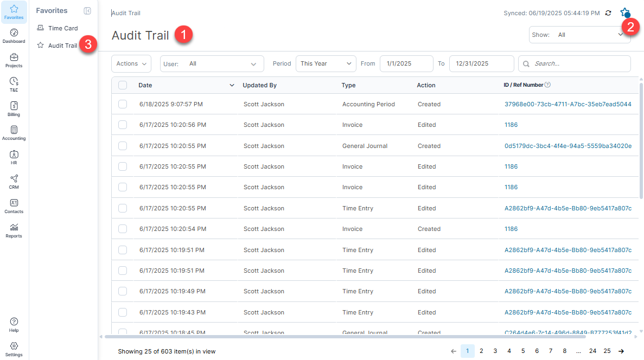Open the Period This Year dropdown
The height and width of the screenshot is (360, 644).
326,63
